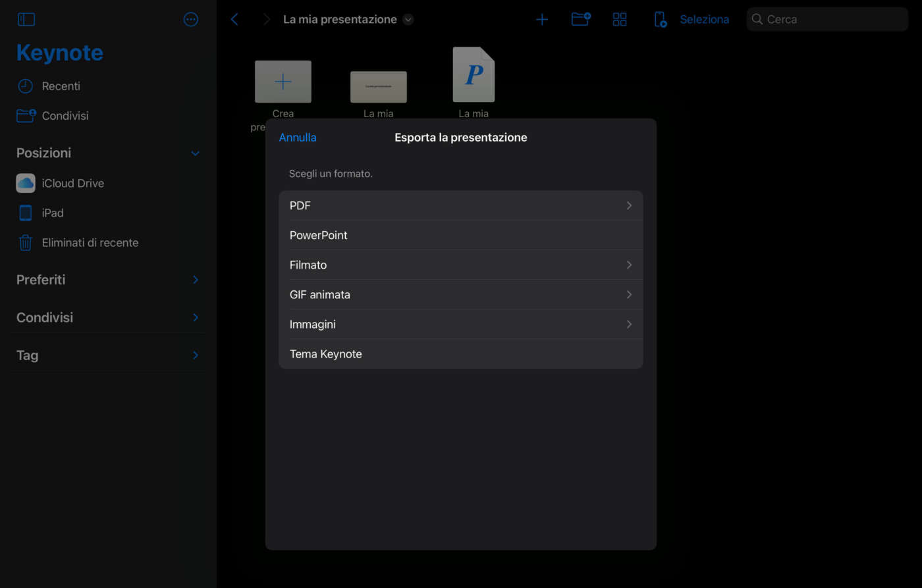Image resolution: width=922 pixels, height=588 pixels.
Task: Click the Keynote sidebar heading
Action: coord(60,53)
